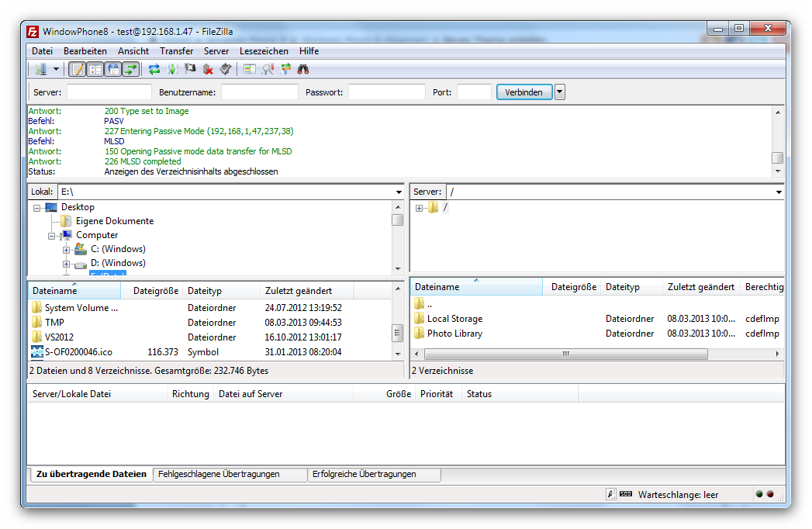Open the quickconnect history dropdown arrow
The image size is (812, 529).
click(559, 92)
